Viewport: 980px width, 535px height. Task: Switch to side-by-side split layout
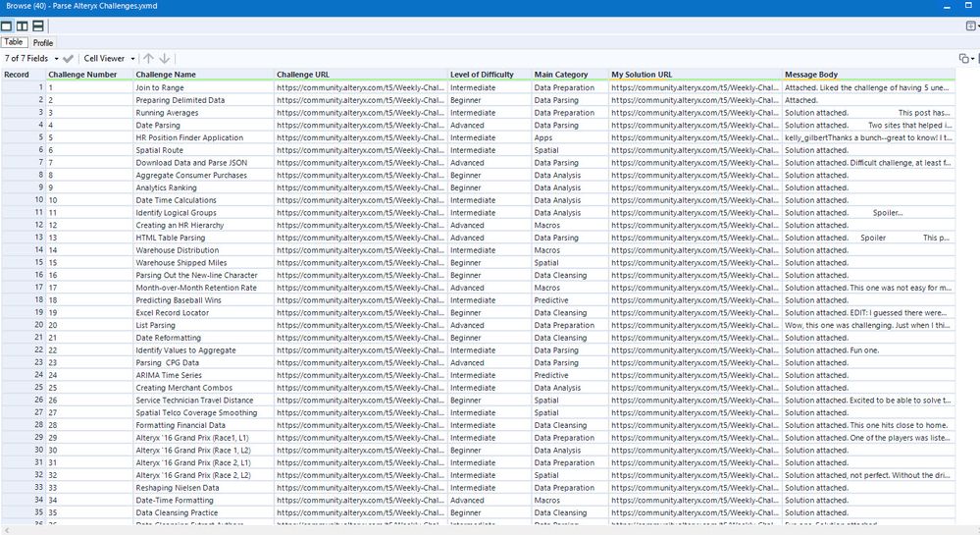click(22, 27)
